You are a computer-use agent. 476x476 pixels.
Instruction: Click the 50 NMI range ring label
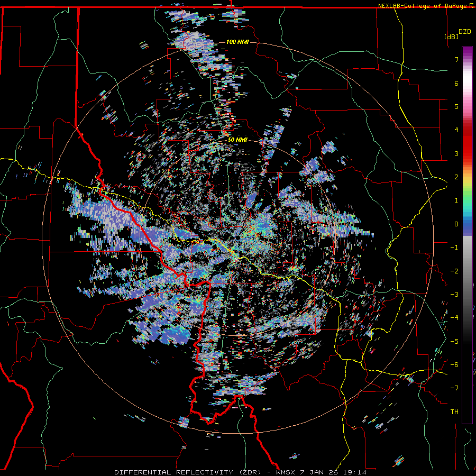point(237,140)
